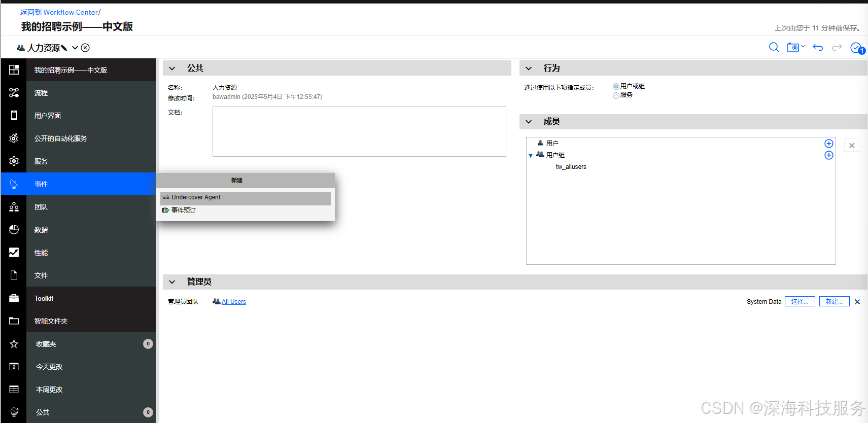This screenshot has width=868, height=423.
Task: Click the 公共 globe icon in sidebar
Action: click(14, 412)
